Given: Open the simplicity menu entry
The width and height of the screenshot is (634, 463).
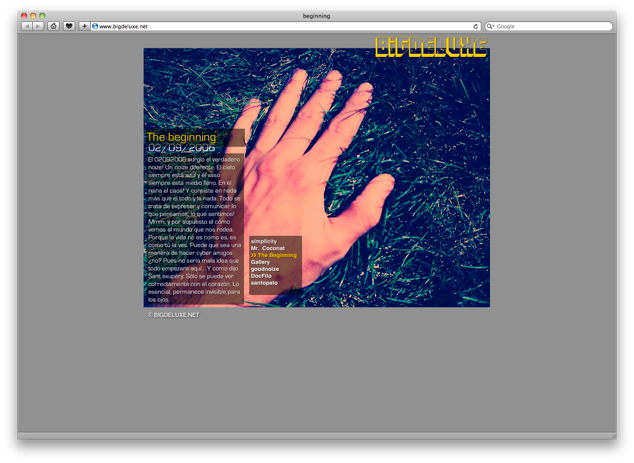Looking at the screenshot, I should click(x=264, y=241).
